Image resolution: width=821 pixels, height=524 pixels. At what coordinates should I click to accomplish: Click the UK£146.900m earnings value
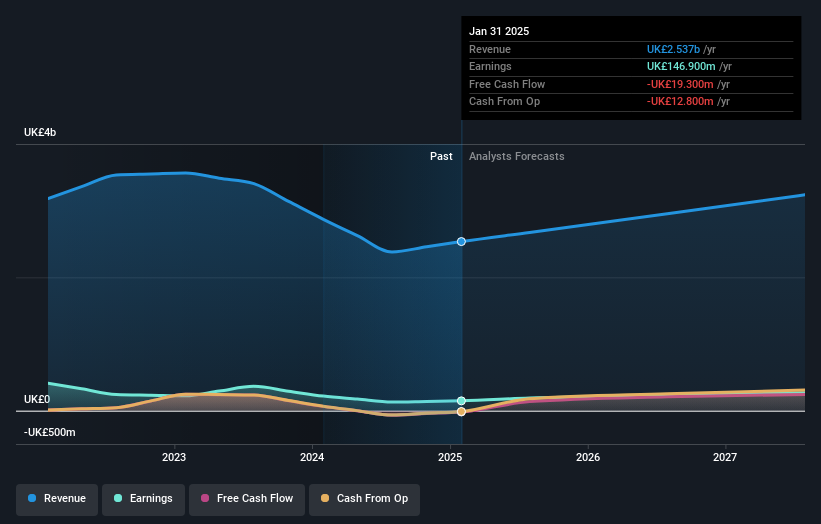coord(681,66)
